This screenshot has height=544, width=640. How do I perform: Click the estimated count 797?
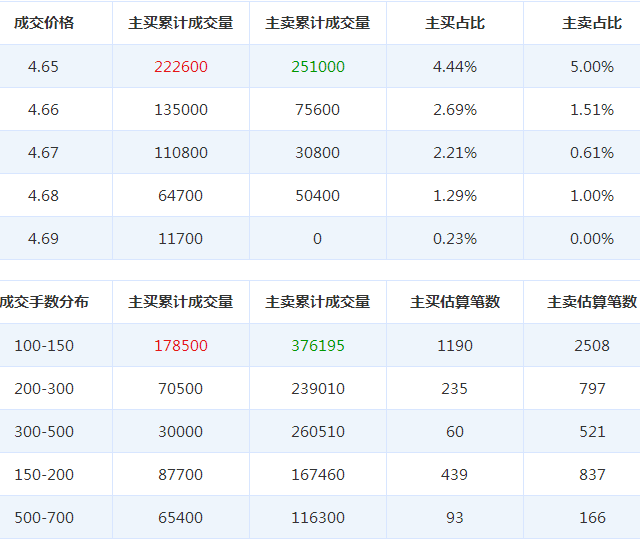[x=592, y=389]
